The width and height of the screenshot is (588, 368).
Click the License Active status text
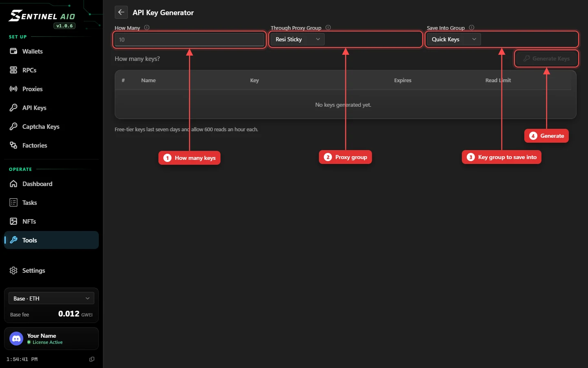click(47, 342)
